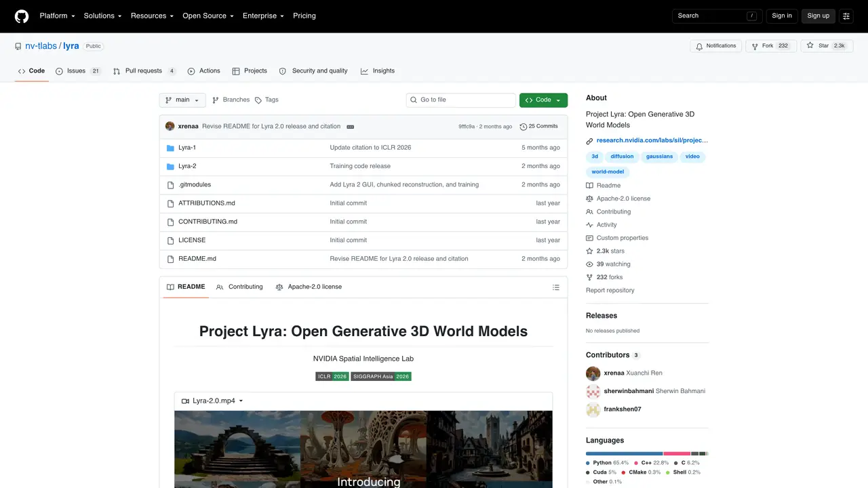868x488 pixels.
Task: Click commit hash 9fffc9a
Action: click(467, 127)
